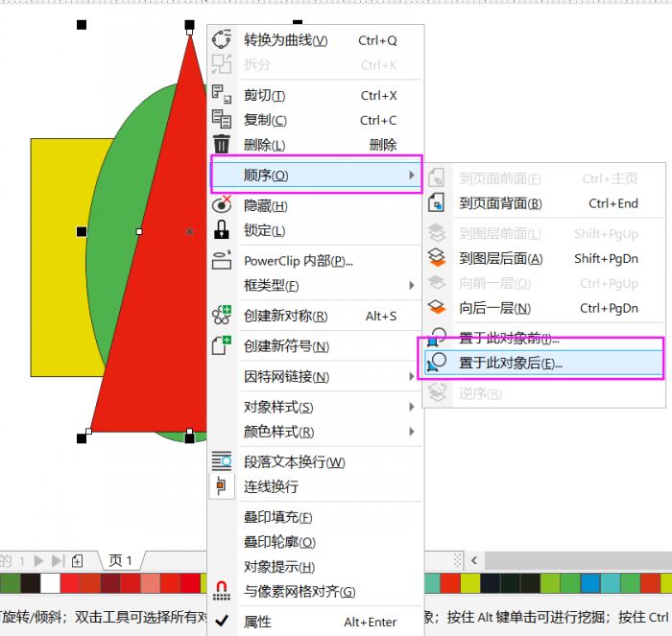Choose 置于此对象后(E)... in submenu

coord(543,364)
